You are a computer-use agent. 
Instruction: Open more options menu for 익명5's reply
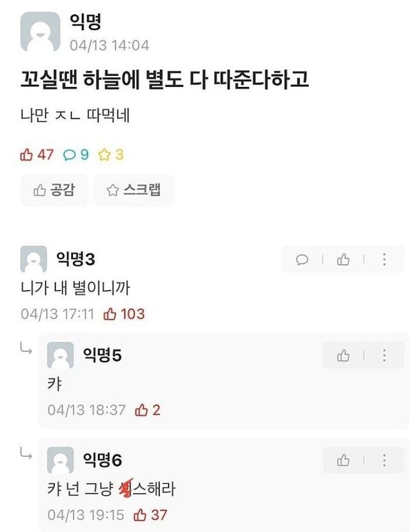point(384,356)
